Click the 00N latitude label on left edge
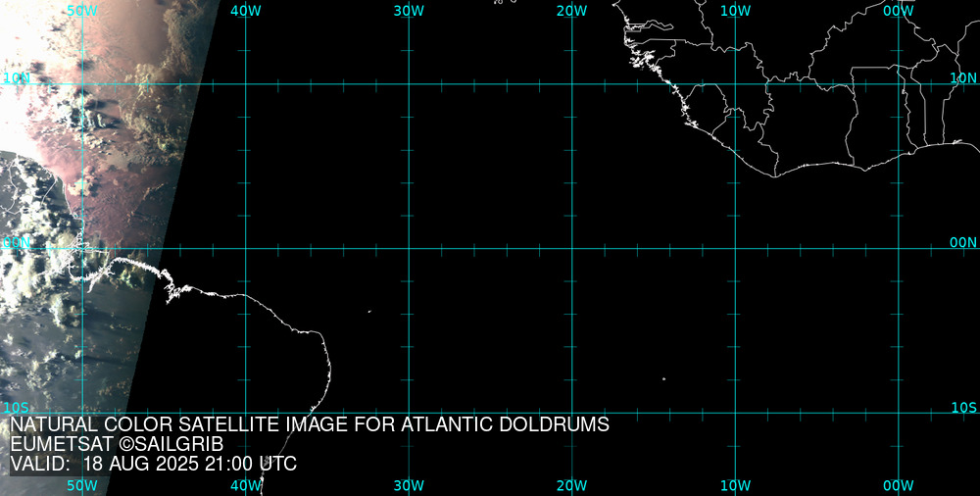This screenshot has width=980, height=496. click(16, 243)
